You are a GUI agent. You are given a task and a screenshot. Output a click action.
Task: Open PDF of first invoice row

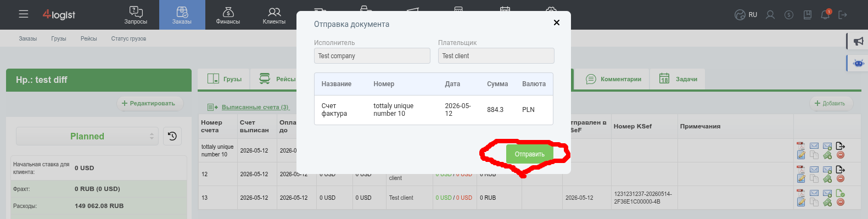click(x=801, y=146)
